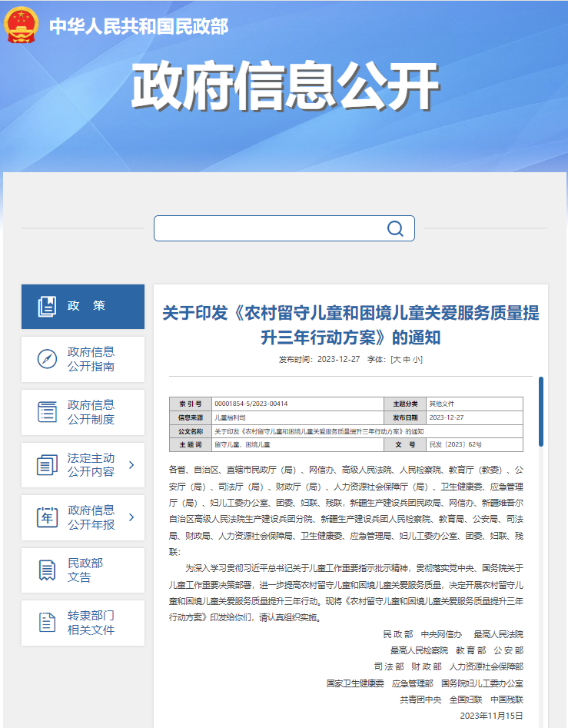Open 政府信息公开指南 menu item
568x728 pixels.
coord(83,359)
